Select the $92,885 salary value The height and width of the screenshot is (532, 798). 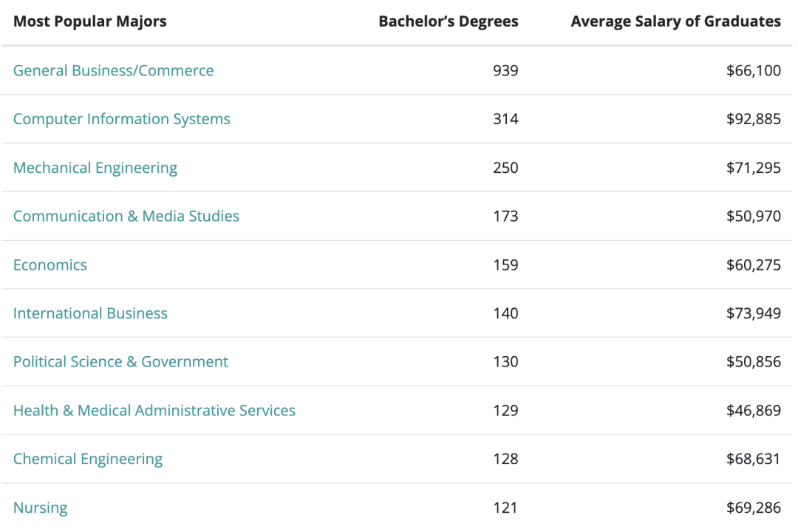pyautogui.click(x=753, y=119)
